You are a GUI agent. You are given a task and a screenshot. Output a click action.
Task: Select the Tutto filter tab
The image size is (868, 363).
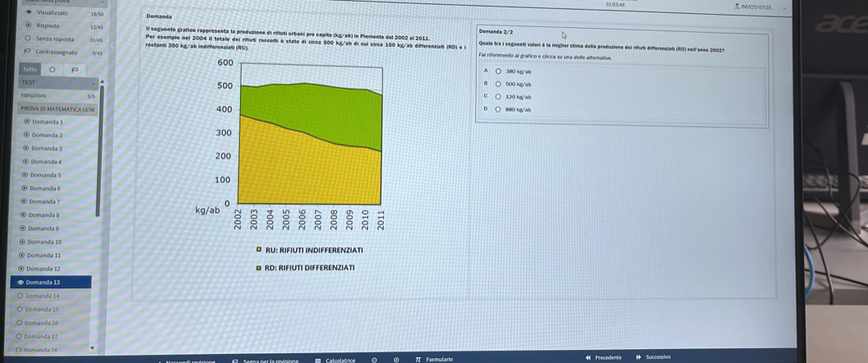click(x=30, y=70)
